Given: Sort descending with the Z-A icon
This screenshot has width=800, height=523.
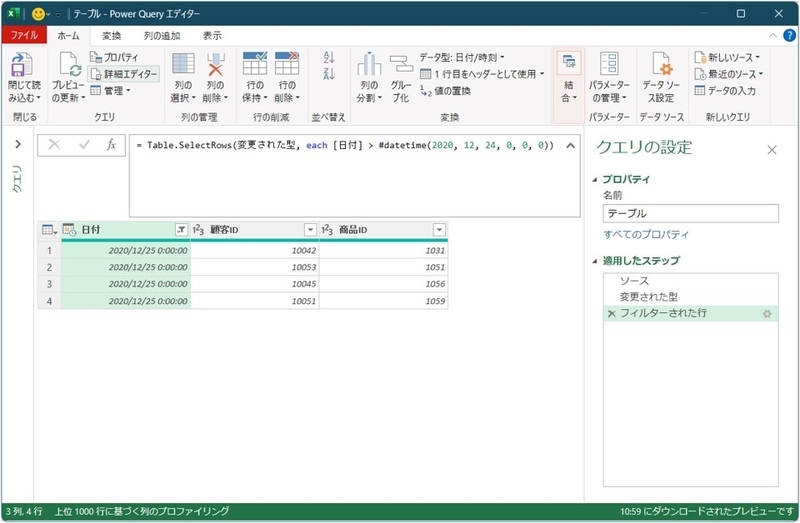Looking at the screenshot, I should pyautogui.click(x=329, y=74).
